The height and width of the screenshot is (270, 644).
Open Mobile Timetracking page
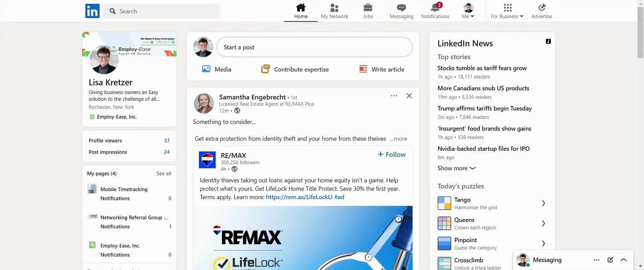[124, 189]
